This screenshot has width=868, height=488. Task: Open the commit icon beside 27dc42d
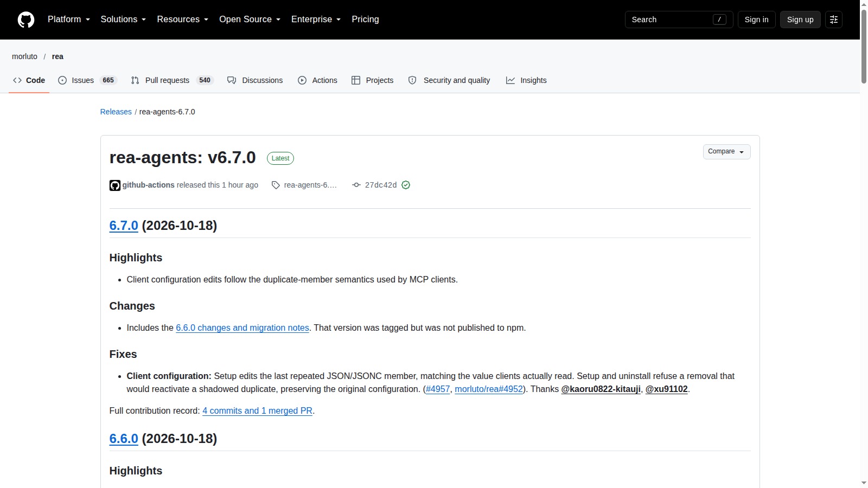click(x=356, y=185)
